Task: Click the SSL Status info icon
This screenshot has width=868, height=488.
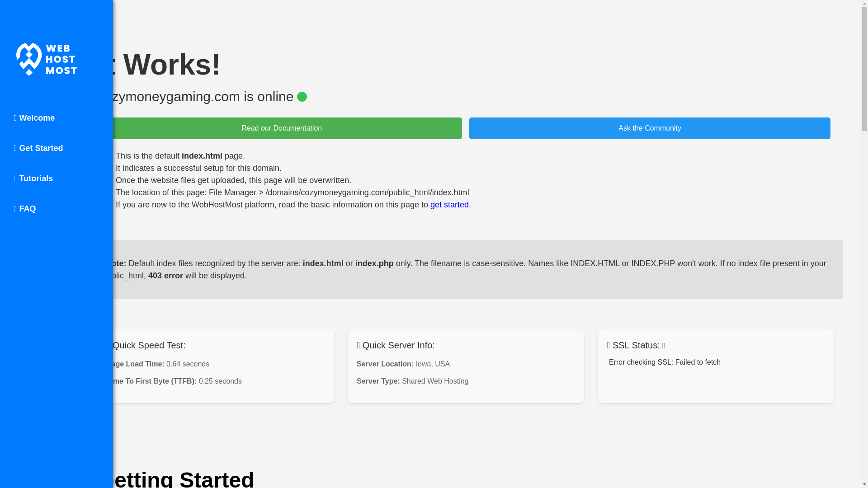Action: 664,346
